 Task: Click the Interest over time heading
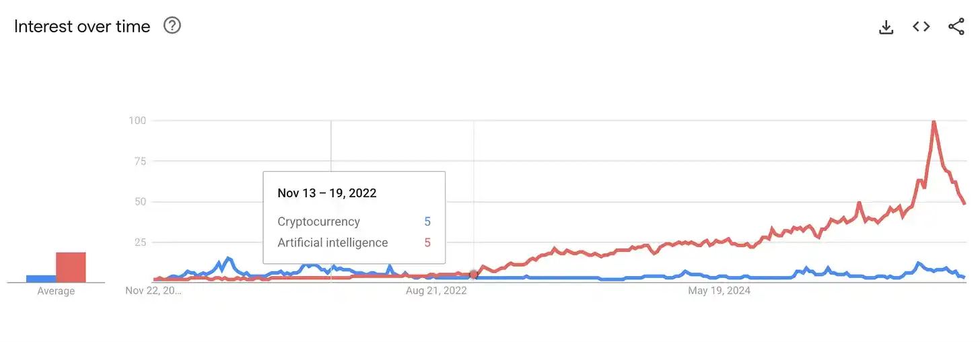pyautogui.click(x=82, y=26)
